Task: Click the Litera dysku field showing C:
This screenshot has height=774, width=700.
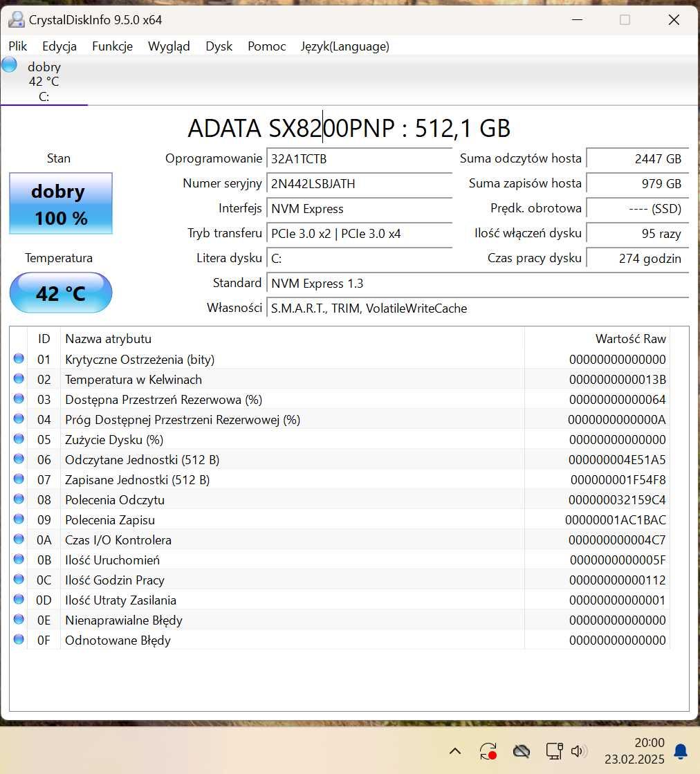Action: pos(360,259)
